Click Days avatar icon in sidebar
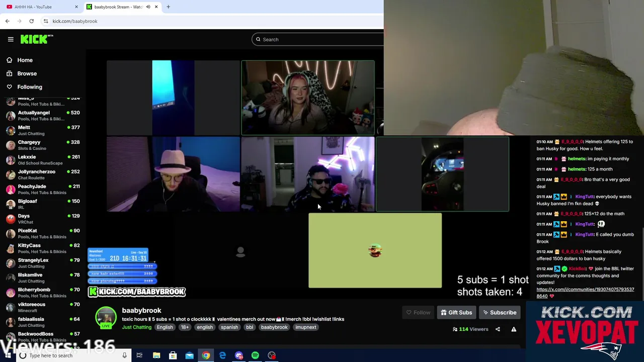The width and height of the screenshot is (644, 362). pos(11,219)
